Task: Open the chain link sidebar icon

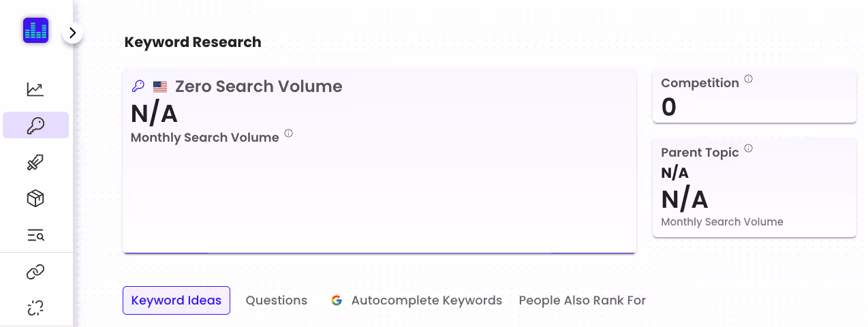Action: click(35, 272)
